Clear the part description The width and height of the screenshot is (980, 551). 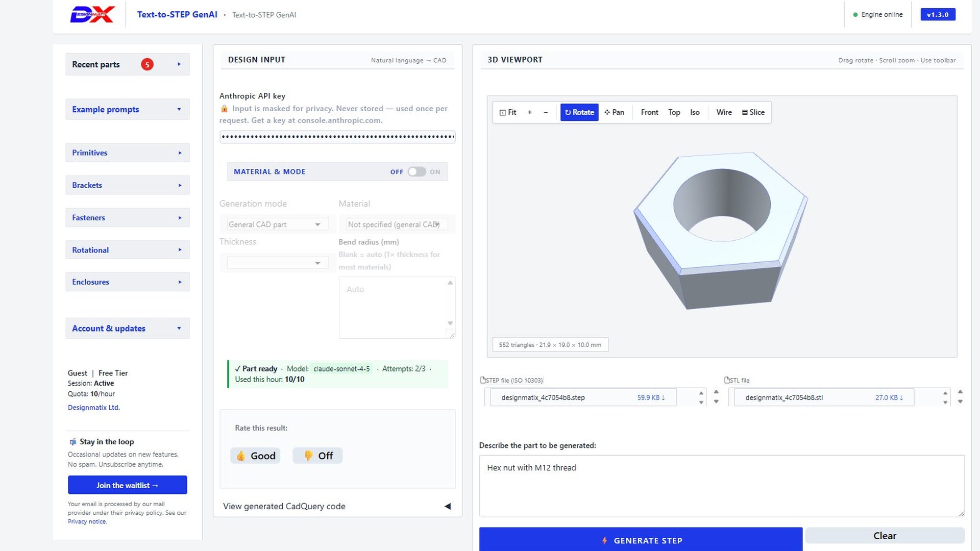885,536
